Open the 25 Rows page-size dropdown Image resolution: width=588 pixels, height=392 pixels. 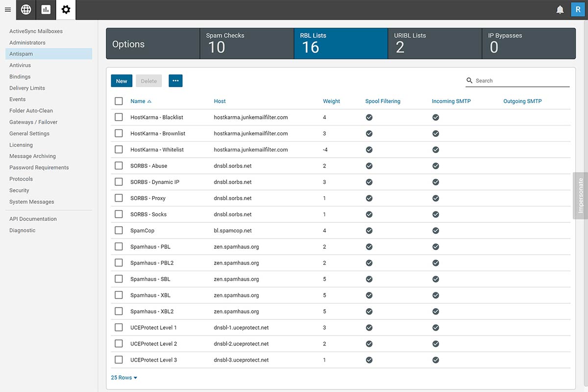(x=124, y=378)
